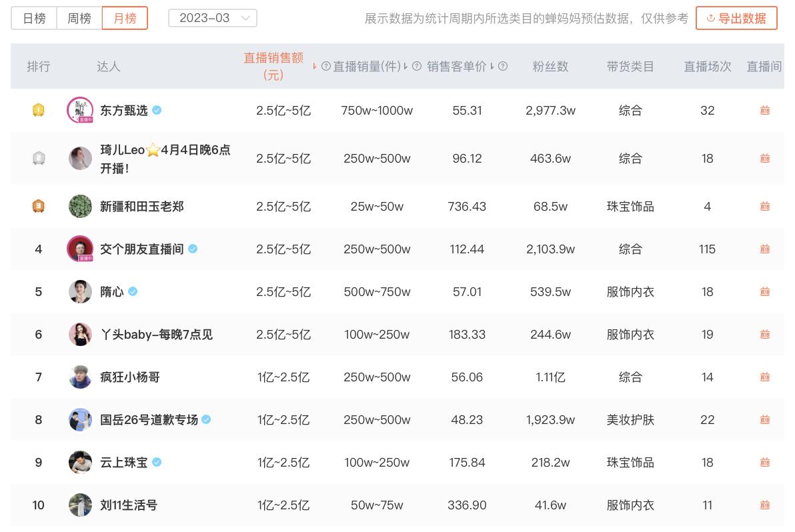Viewport: 795px width, 532px height.
Task: Click verified badge beside 云上珠宝
Action: pos(157,462)
